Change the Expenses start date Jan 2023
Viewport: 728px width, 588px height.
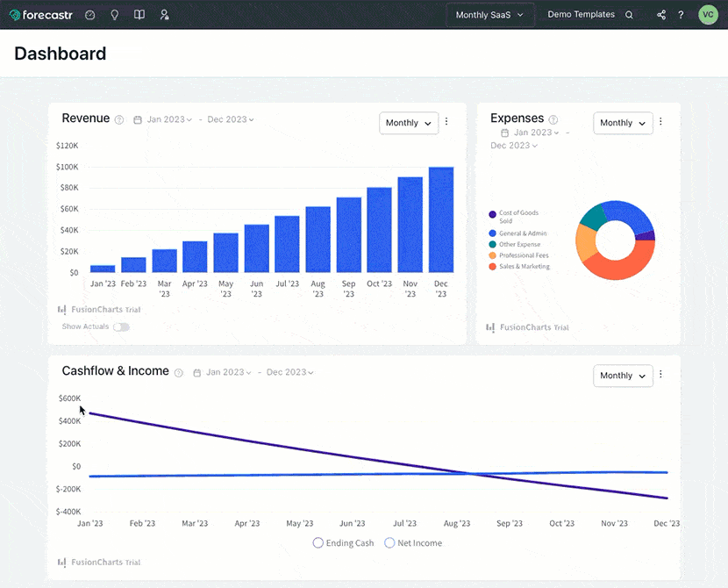click(536, 133)
